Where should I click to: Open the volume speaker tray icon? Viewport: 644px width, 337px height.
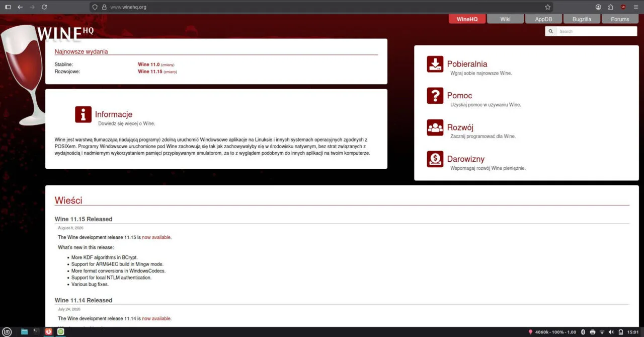[x=611, y=332]
